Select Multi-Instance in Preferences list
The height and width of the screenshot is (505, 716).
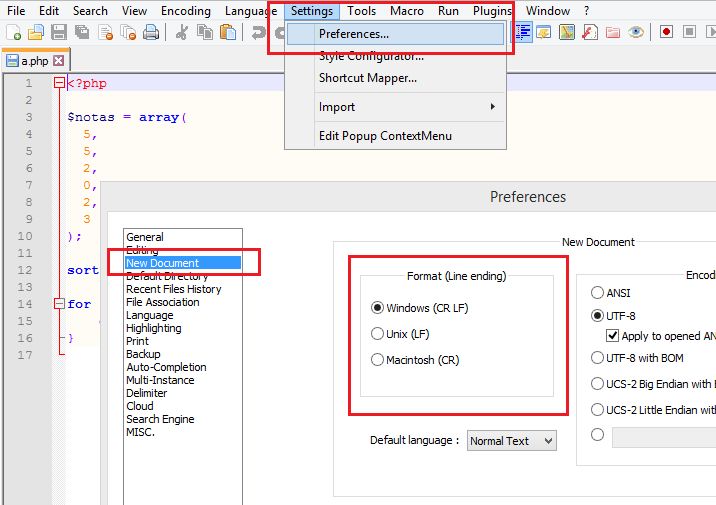point(160,380)
